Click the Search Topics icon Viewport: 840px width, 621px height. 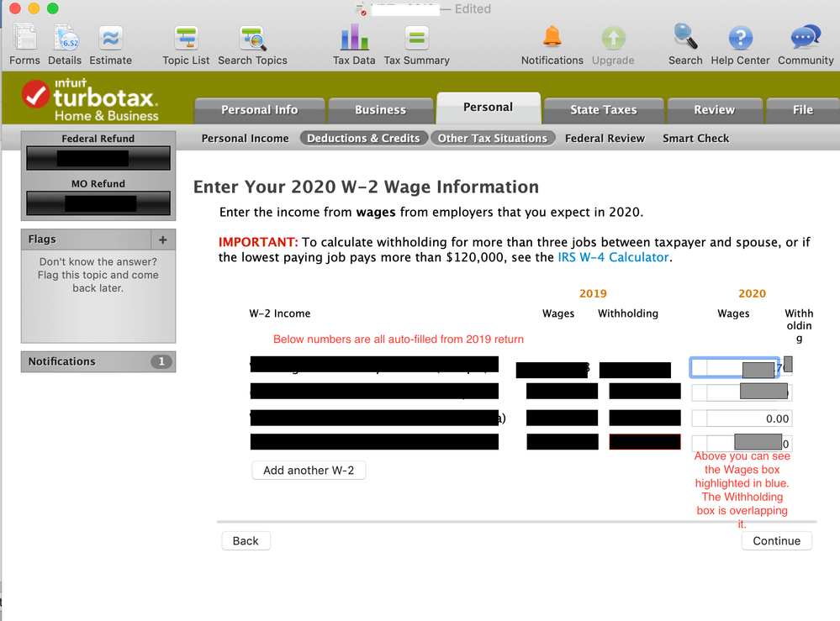coord(252,39)
